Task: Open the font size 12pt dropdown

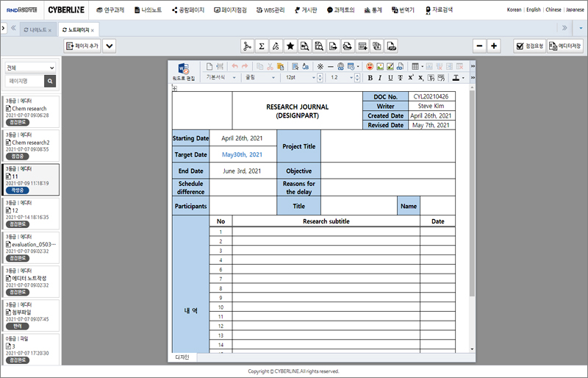Action: click(x=301, y=77)
